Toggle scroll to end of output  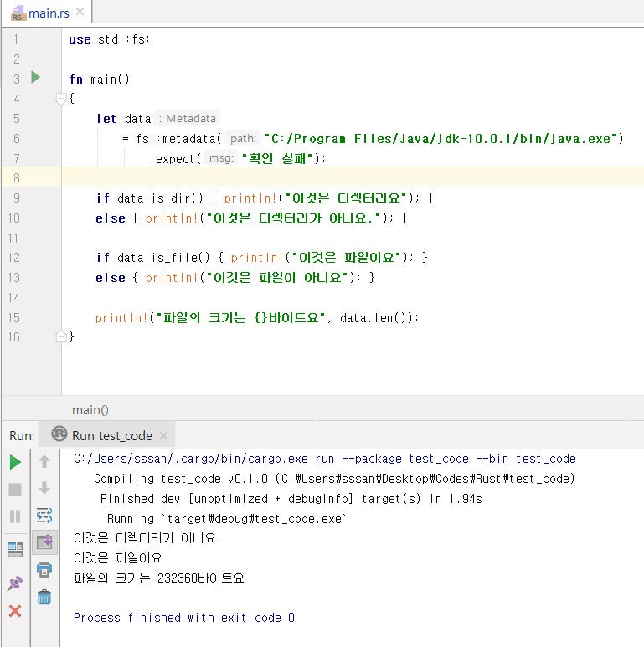pyautogui.click(x=44, y=542)
